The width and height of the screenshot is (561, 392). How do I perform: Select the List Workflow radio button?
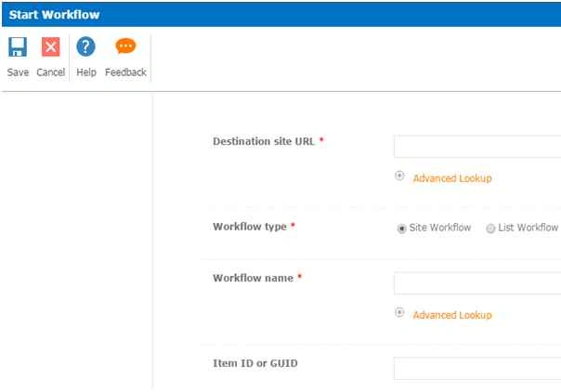coord(490,229)
